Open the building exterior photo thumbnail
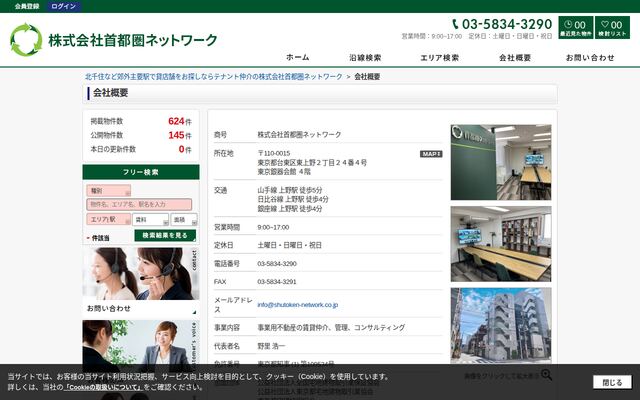The image size is (640, 400). pyautogui.click(x=501, y=325)
